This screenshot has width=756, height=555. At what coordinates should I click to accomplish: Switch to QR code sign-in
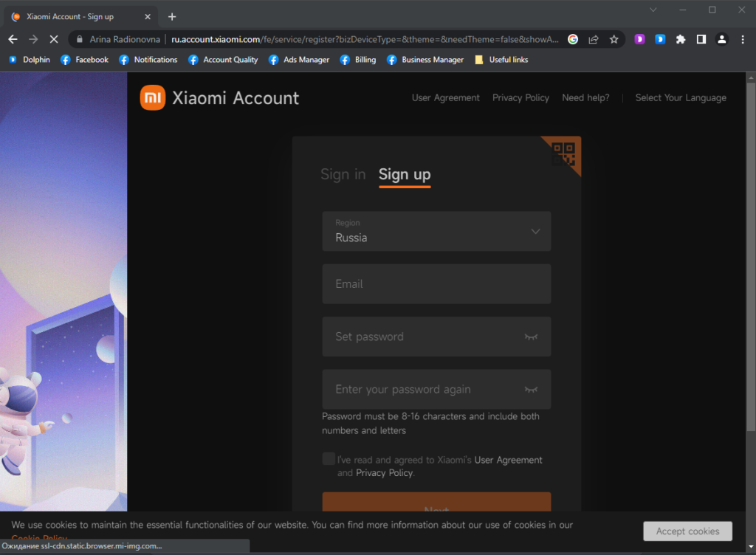point(564,154)
